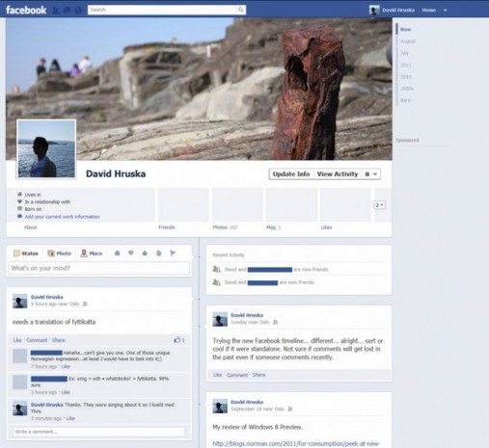Click the Write a comment field
Screen dimensions: 489x448
pos(99,432)
